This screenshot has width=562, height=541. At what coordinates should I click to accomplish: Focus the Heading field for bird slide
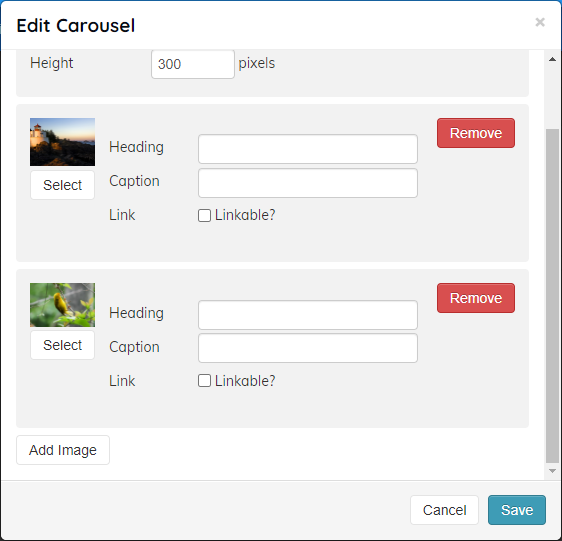coord(308,315)
